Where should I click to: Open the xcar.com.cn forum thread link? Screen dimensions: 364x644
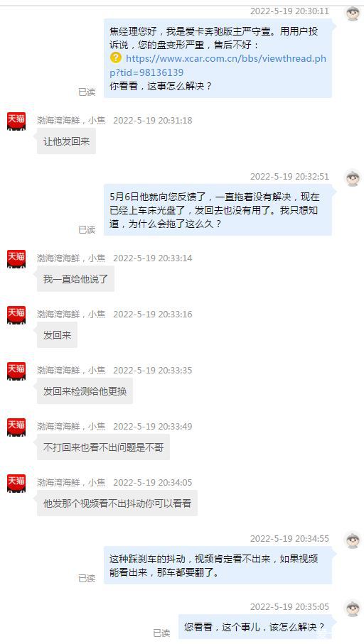coord(218,65)
